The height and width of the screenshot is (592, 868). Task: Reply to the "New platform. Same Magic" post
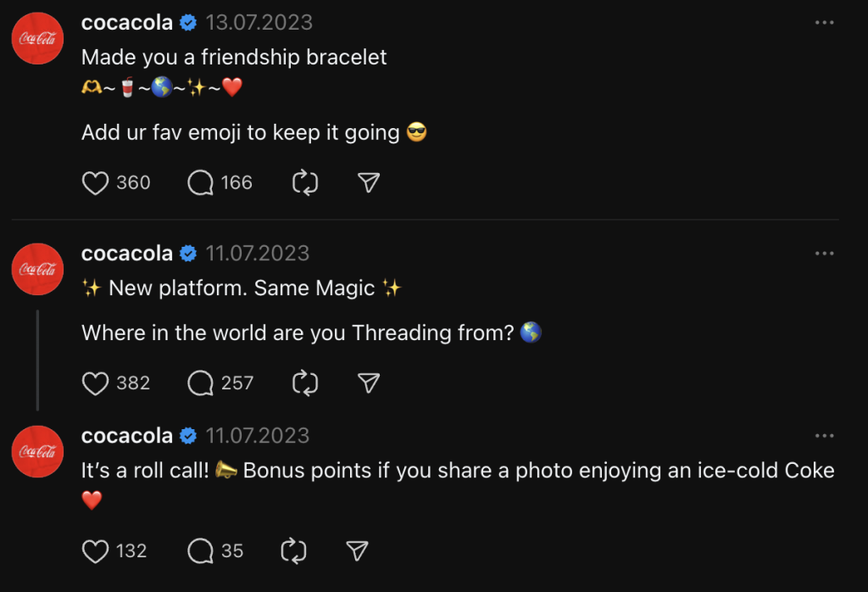(x=200, y=383)
